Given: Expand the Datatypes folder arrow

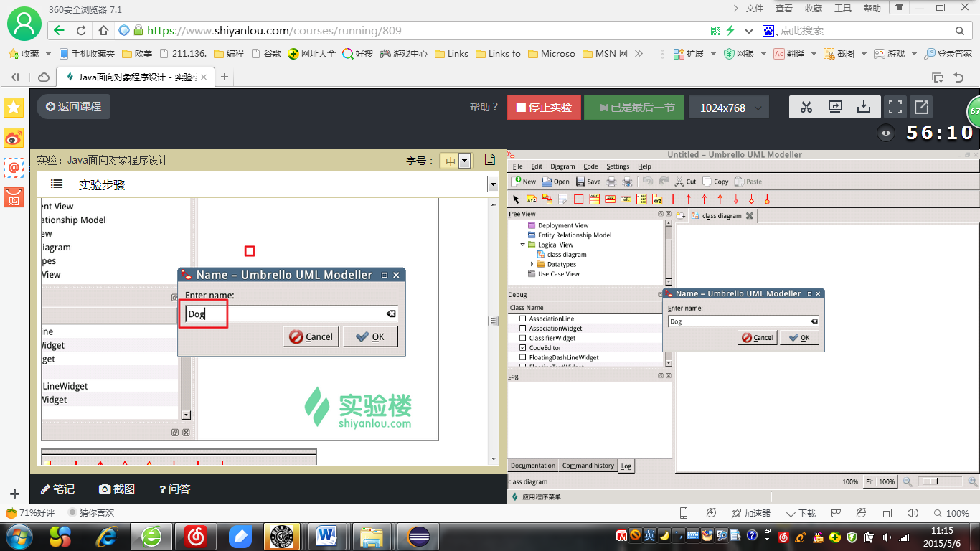Looking at the screenshot, I should (532, 264).
